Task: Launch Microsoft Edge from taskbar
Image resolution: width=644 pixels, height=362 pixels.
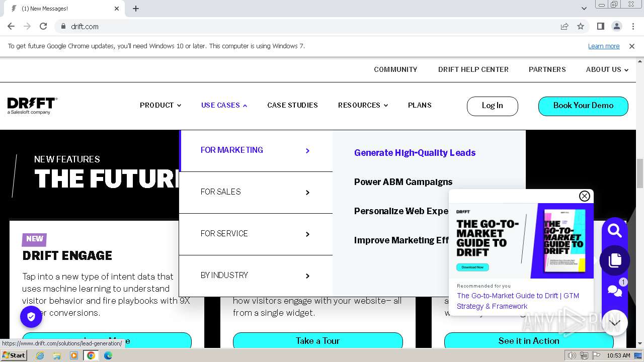Action: [108, 355]
